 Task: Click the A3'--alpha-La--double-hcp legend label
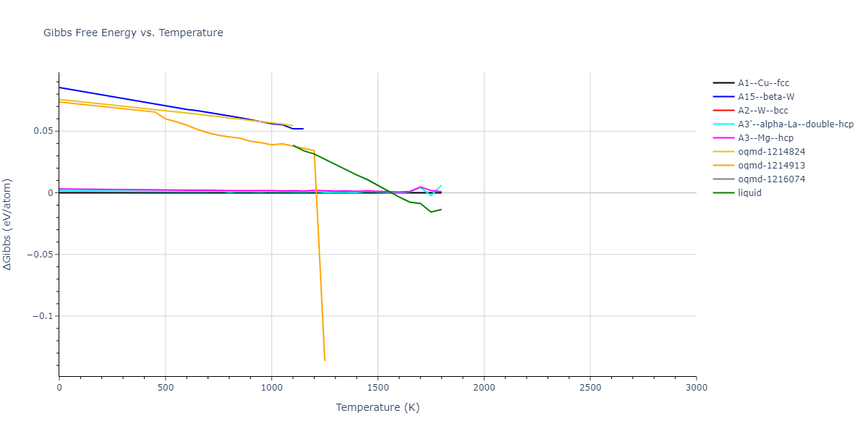[796, 124]
